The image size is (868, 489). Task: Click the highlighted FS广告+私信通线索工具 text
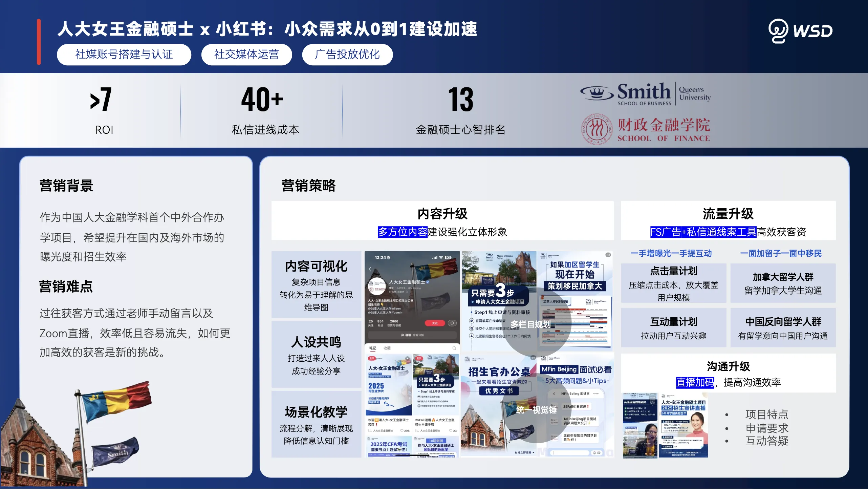[703, 232]
